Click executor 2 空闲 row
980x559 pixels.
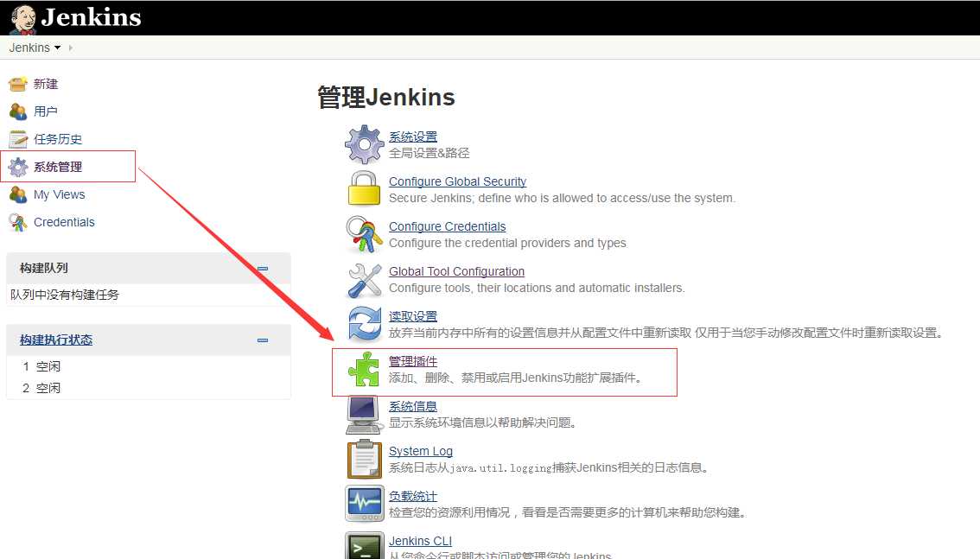[x=148, y=388]
